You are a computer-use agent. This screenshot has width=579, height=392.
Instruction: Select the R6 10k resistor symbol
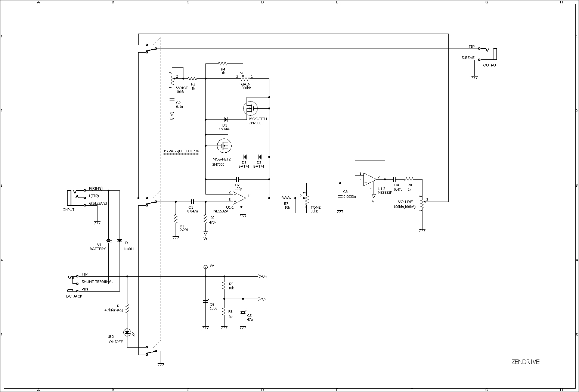pyautogui.click(x=224, y=312)
